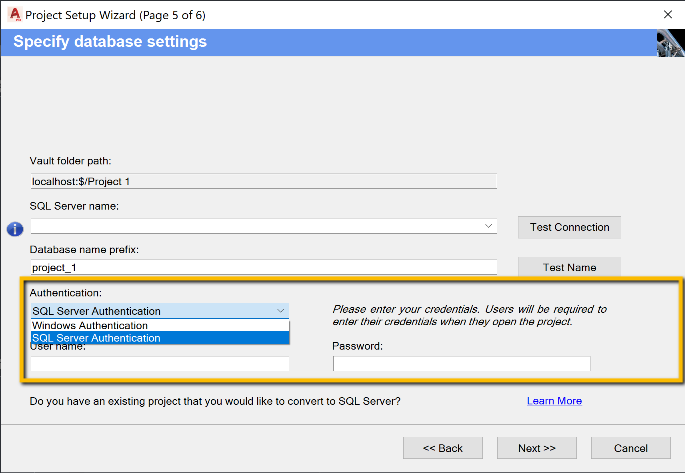Click the User name input field
The height and width of the screenshot is (473, 685).
coord(160,364)
